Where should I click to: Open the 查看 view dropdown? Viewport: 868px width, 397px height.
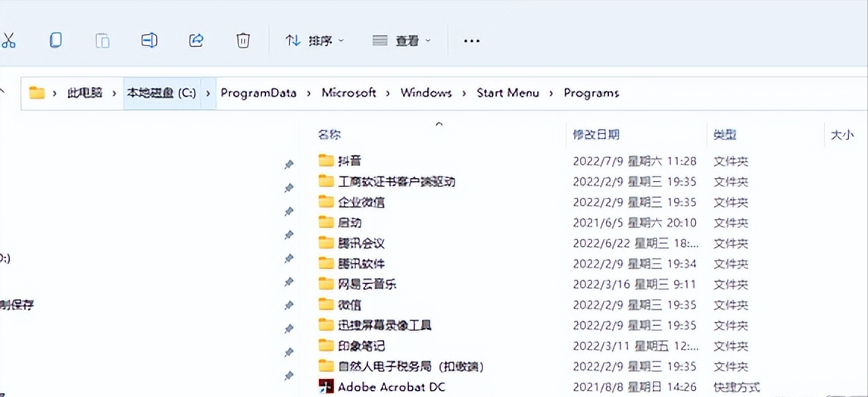(402, 40)
